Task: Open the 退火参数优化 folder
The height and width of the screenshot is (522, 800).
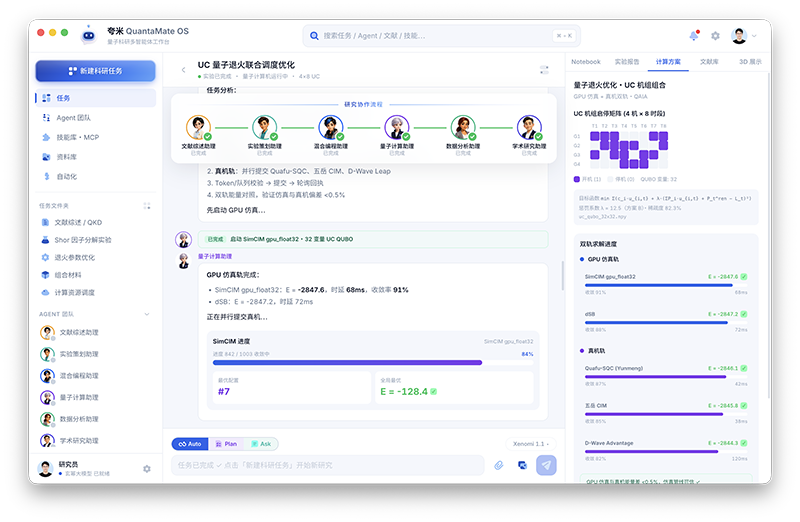Action: pyautogui.click(x=95, y=258)
